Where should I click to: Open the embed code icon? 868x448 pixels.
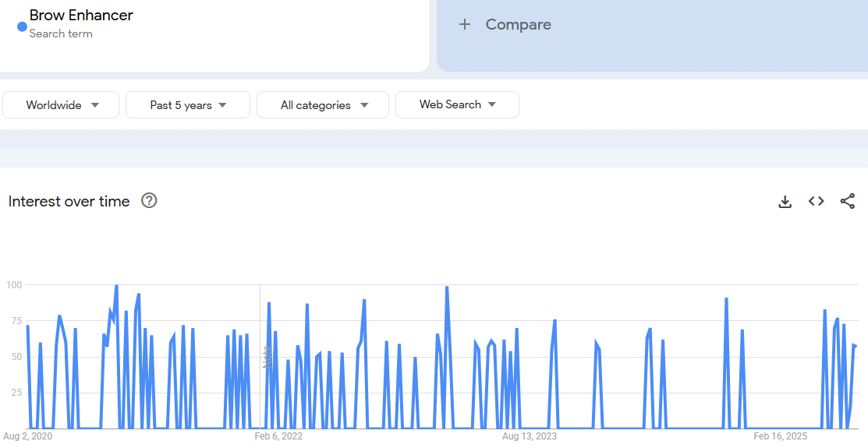click(816, 202)
